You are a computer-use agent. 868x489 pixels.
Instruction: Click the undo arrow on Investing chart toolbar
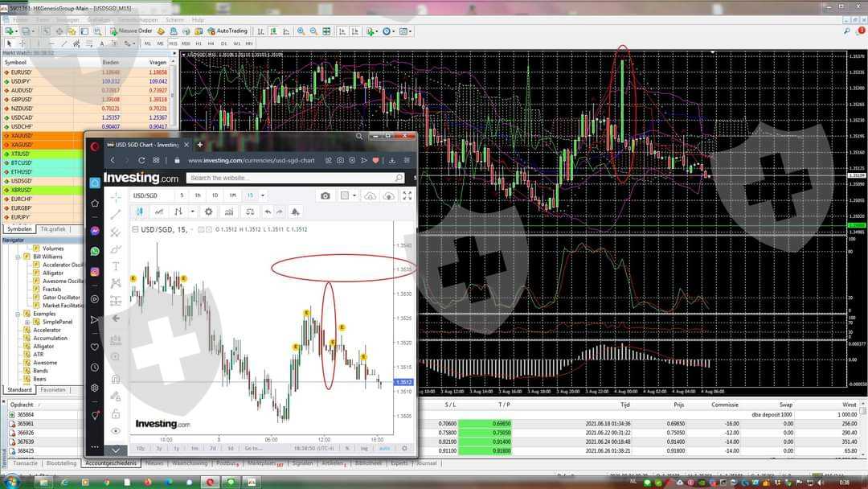[268, 212]
